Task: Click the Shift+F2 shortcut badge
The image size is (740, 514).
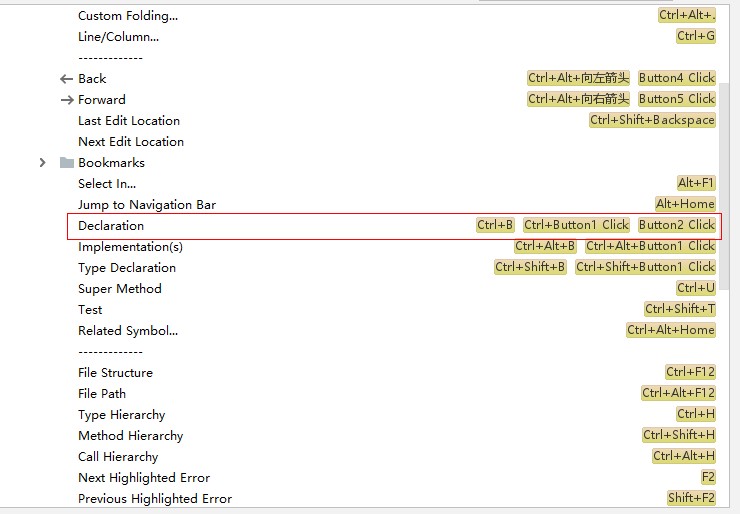Action: (x=691, y=498)
